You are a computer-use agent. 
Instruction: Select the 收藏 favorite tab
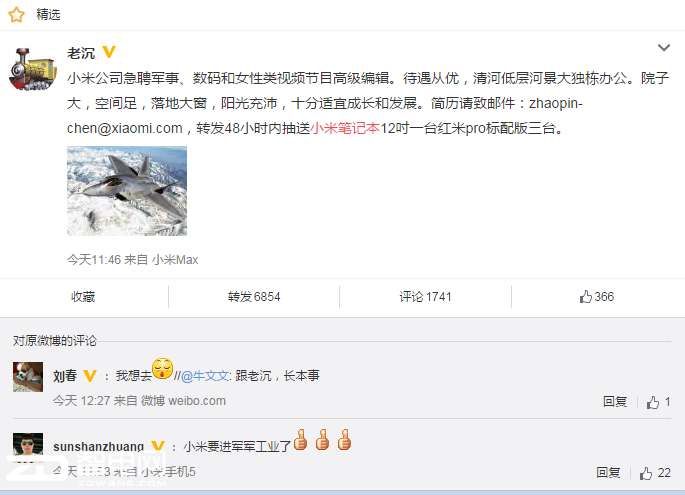(x=83, y=297)
